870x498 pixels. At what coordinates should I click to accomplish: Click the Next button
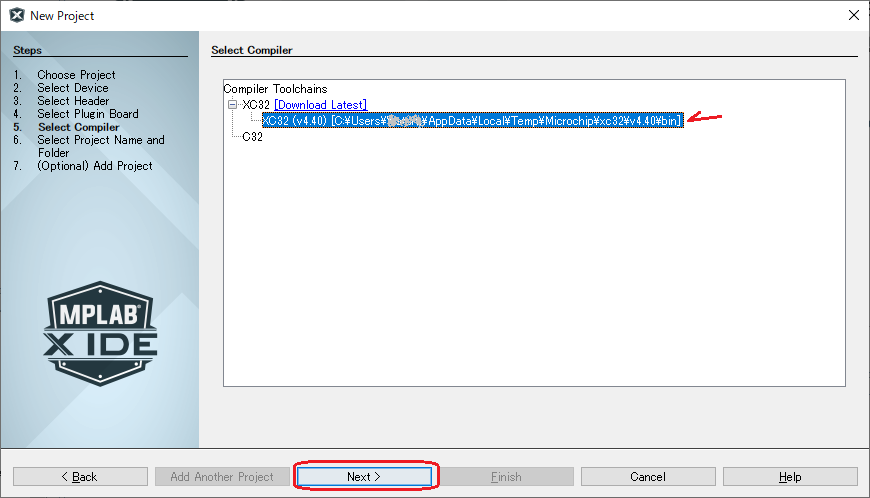[364, 476]
